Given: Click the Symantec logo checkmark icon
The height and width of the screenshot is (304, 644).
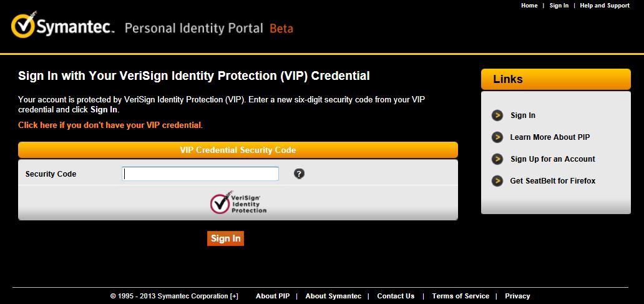Looking at the screenshot, I should [24, 26].
